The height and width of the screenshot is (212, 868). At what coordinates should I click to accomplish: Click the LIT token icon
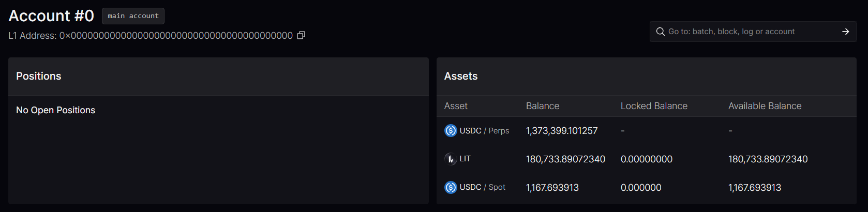(451, 159)
